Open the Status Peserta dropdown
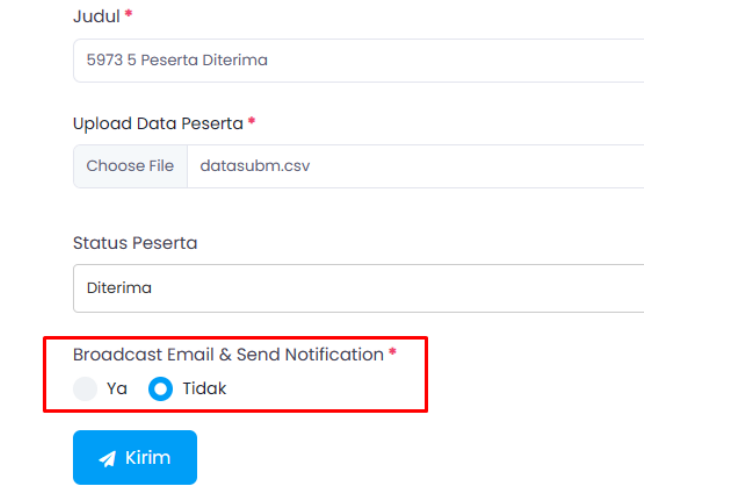 [x=358, y=288]
